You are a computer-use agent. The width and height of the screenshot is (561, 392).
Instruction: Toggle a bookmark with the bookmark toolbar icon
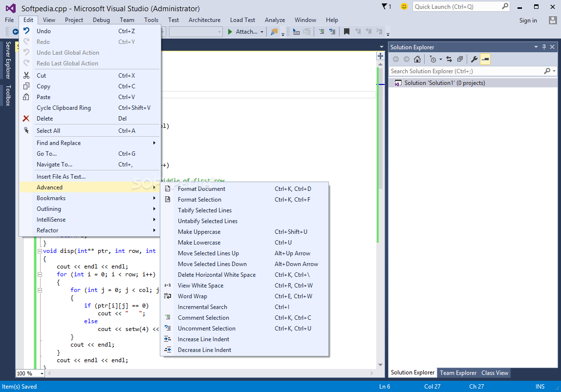point(346,32)
